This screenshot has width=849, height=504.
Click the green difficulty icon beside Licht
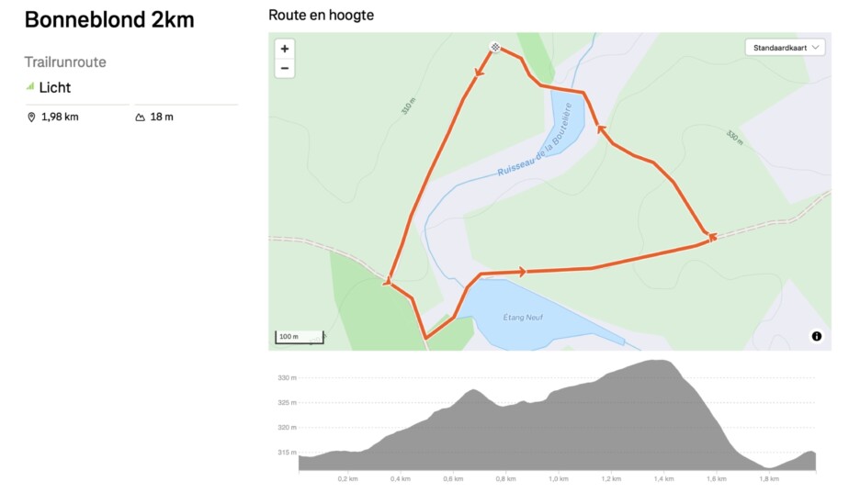[30, 87]
